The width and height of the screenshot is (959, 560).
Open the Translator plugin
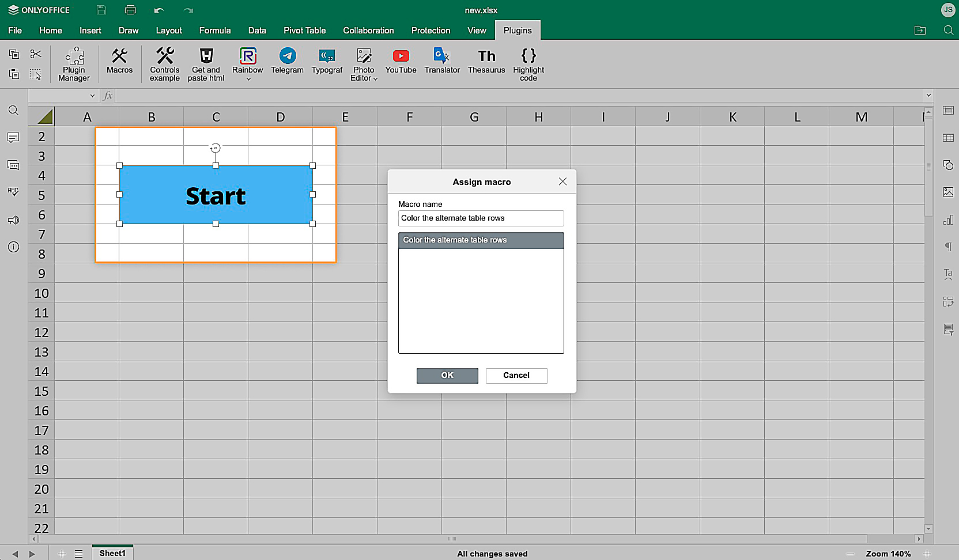[442, 61]
